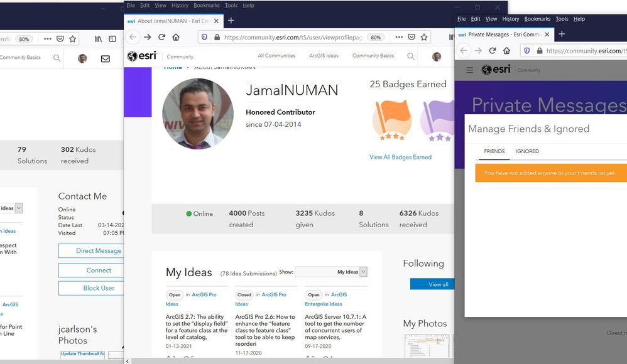Click Connect button in left window
The height and width of the screenshot is (364, 627).
point(91,270)
